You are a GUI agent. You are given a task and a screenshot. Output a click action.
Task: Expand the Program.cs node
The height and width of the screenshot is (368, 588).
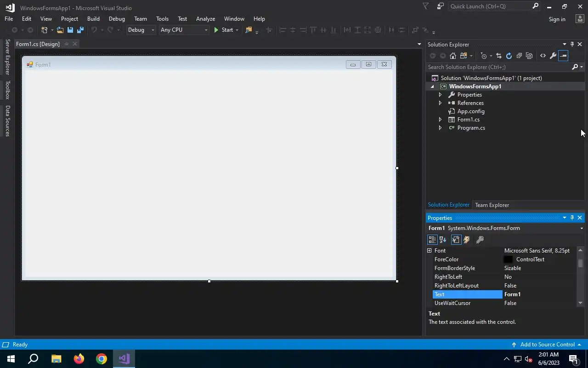tap(440, 128)
